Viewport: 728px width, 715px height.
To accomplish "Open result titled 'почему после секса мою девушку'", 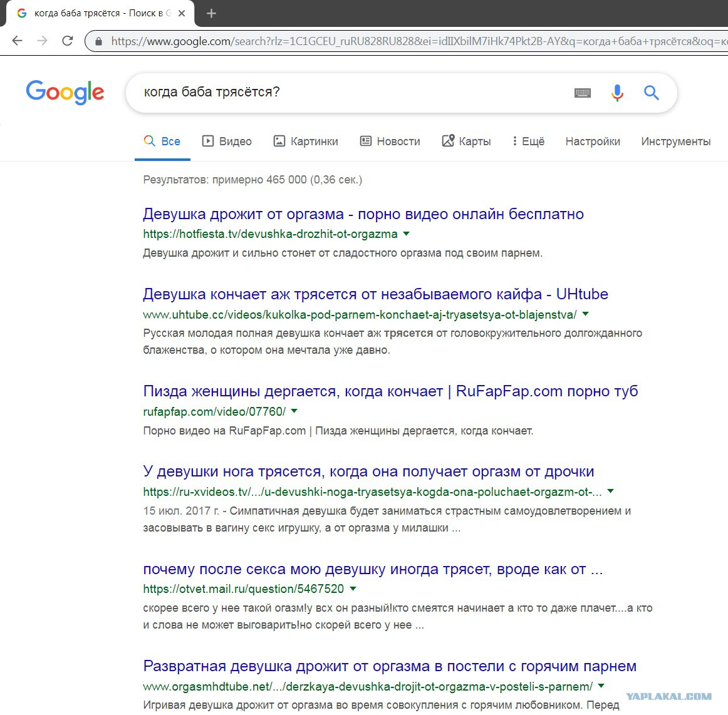I will (x=373, y=569).
